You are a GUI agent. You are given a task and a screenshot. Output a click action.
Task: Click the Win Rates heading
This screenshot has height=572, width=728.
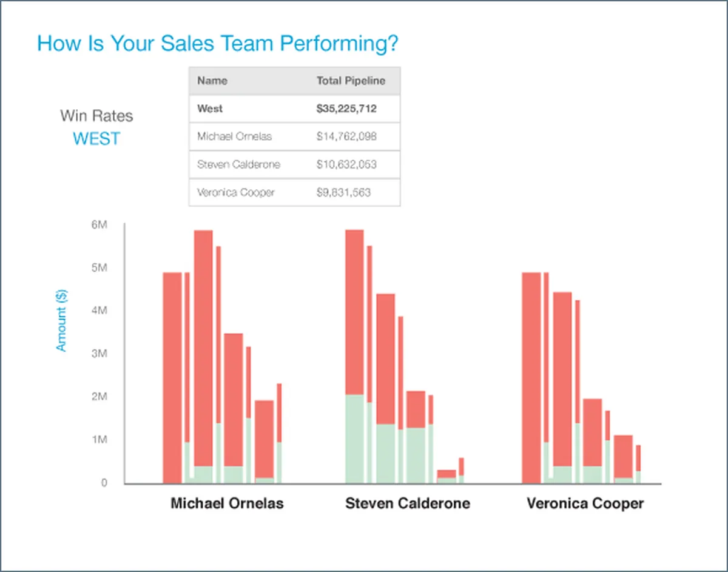[96, 116]
